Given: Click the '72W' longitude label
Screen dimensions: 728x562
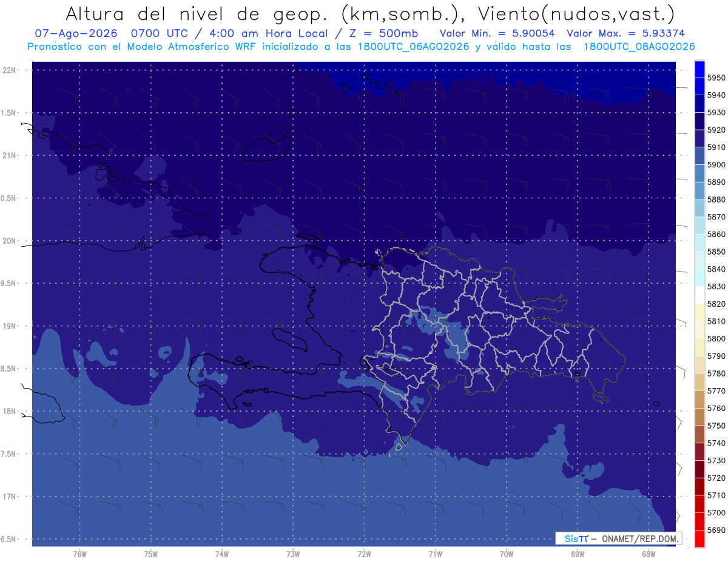Looking at the screenshot, I should pos(364,554).
